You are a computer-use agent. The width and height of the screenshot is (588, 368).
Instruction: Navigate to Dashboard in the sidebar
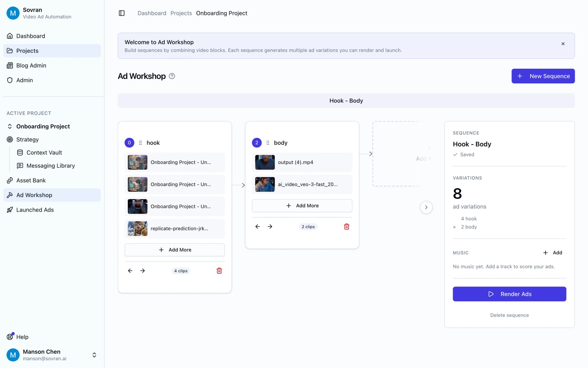[31, 36]
